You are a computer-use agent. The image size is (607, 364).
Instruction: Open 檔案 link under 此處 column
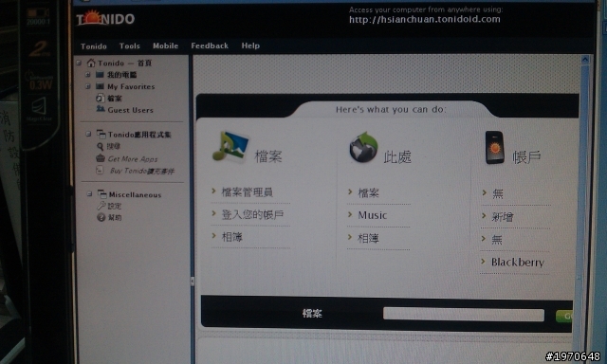point(368,192)
